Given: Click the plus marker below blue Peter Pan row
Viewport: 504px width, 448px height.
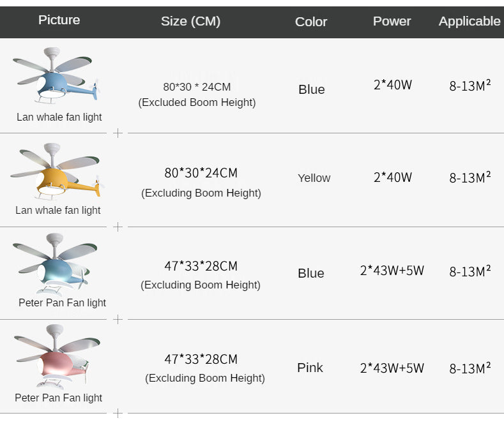Looking at the screenshot, I should pyautogui.click(x=118, y=319).
